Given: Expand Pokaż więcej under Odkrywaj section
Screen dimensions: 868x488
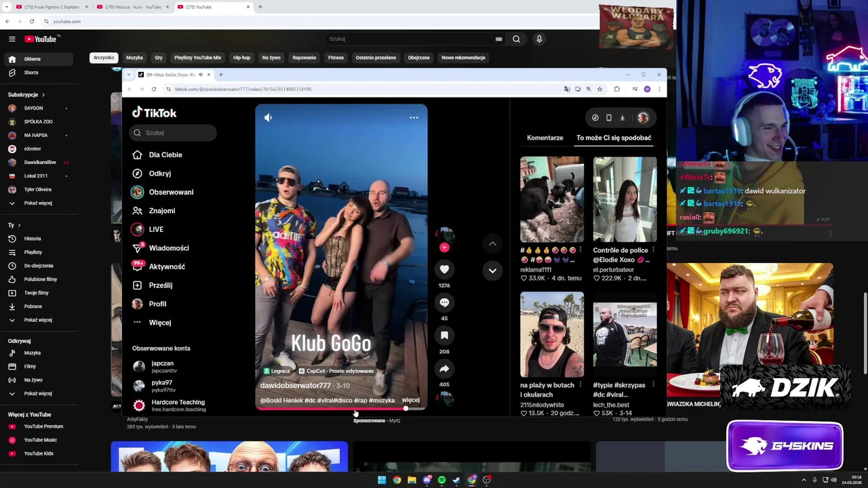Looking at the screenshot, I should tap(37, 393).
